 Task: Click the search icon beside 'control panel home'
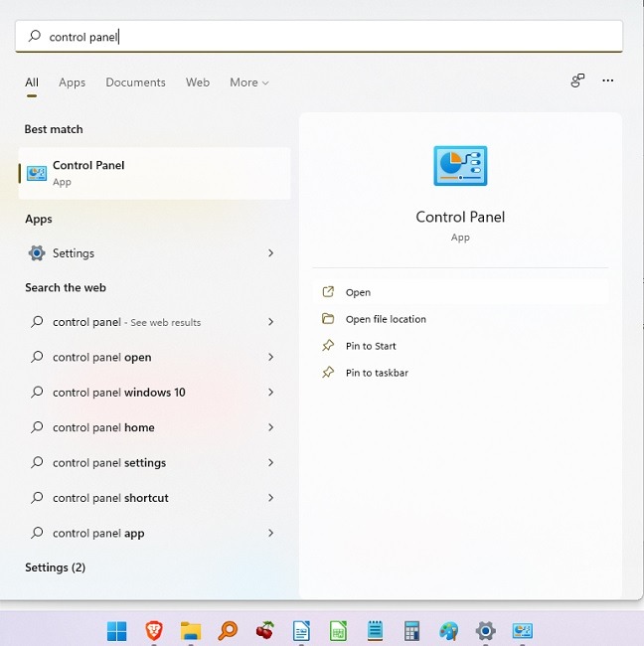[37, 427]
